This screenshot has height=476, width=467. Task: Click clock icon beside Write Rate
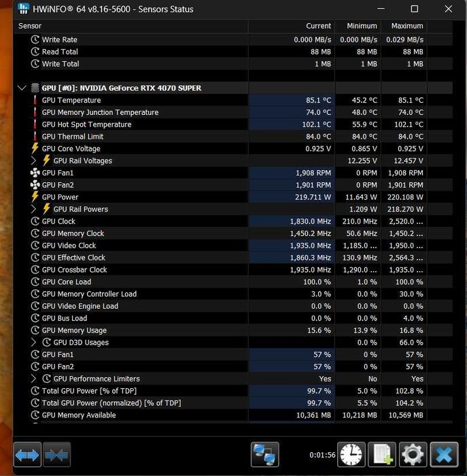click(x=35, y=39)
